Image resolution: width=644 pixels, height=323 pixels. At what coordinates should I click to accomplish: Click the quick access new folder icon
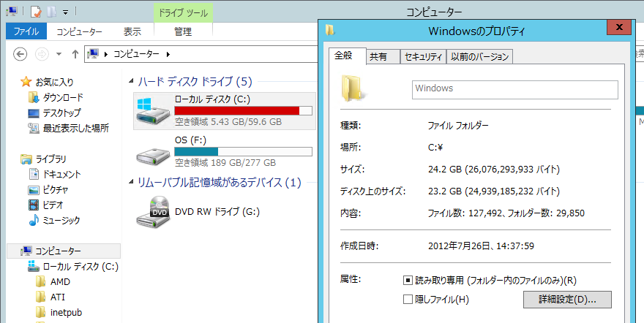coord(51,12)
